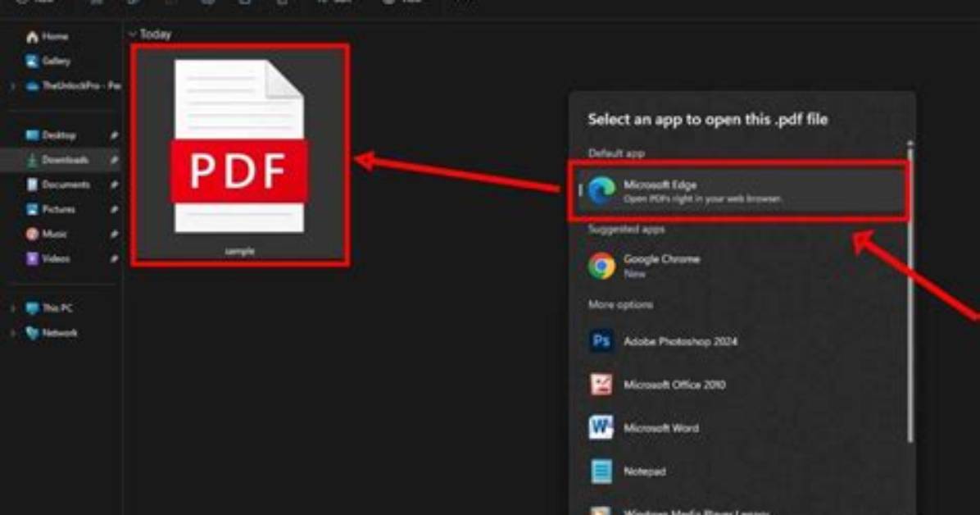
Task: Choose Microsoft Office 2010 option
Action: pyautogui.click(x=740, y=385)
